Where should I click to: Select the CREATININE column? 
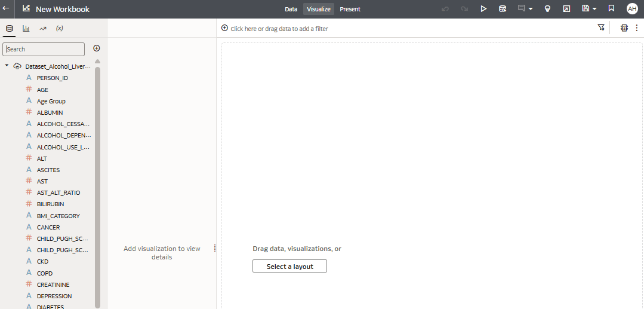[53, 284]
